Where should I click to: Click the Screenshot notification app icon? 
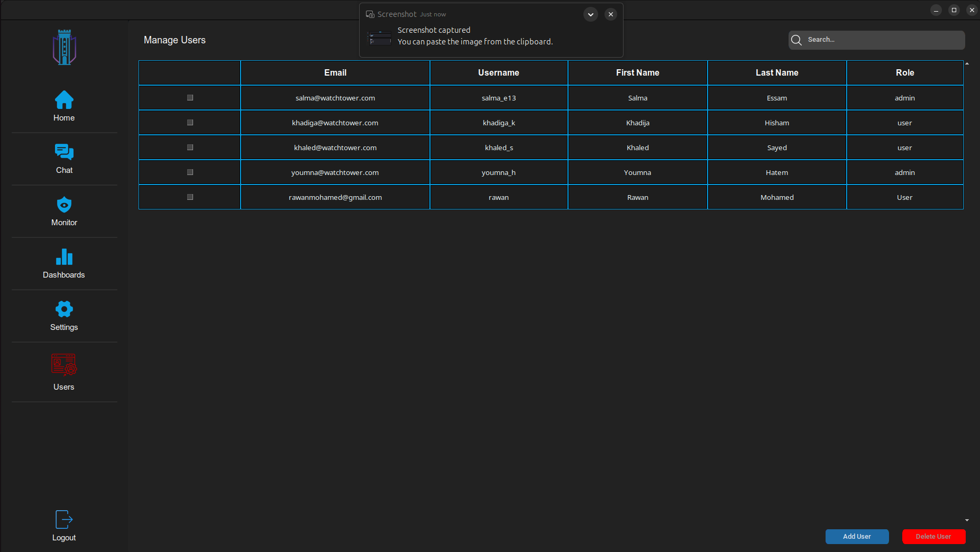coord(370,14)
